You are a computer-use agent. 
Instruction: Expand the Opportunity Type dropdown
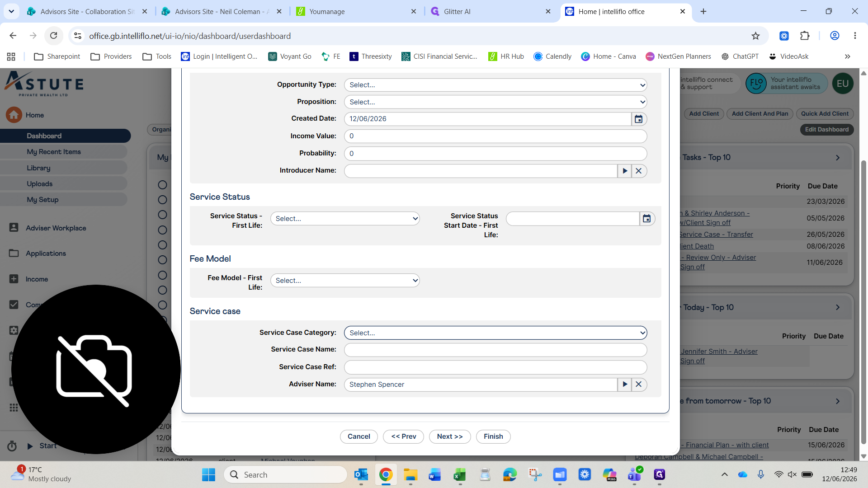click(x=495, y=85)
